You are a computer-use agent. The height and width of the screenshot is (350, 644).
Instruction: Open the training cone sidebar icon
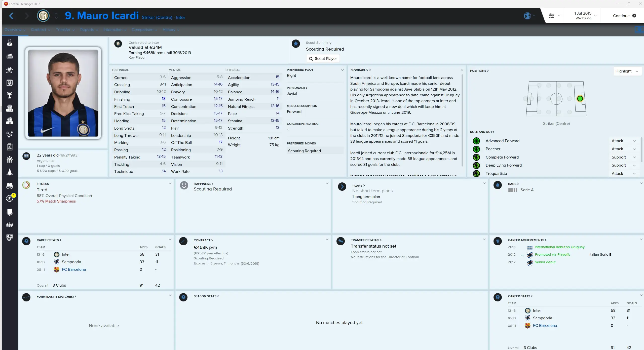10,172
